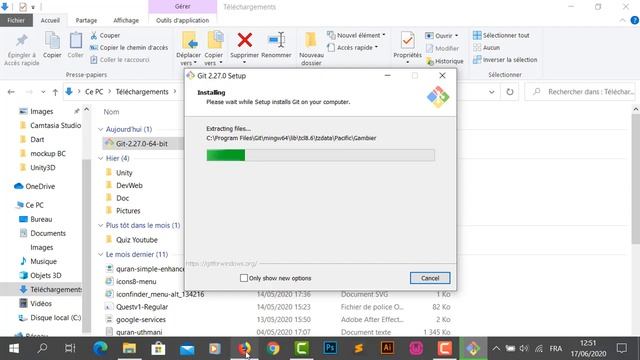Click the volume icon in system tray
This screenshot has width=640, height=360.
tap(524, 348)
